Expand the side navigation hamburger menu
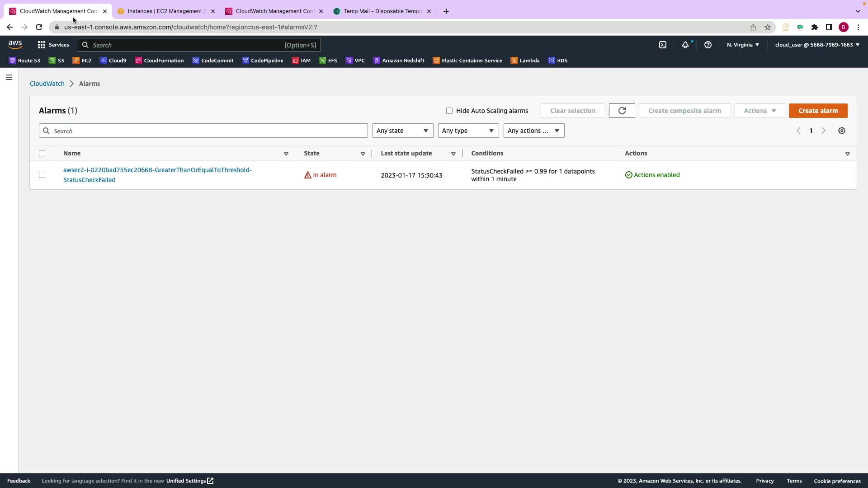Viewport: 868px width, 488px height. tap(9, 77)
